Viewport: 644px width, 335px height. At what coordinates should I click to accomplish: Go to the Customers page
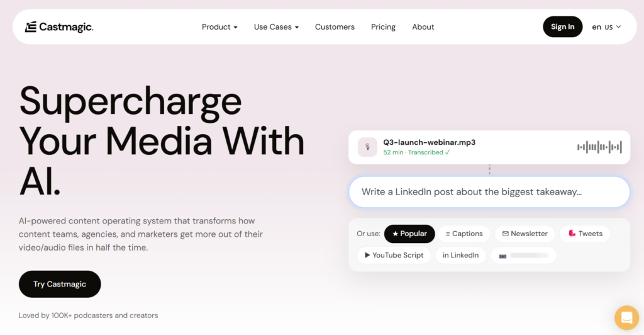tap(335, 27)
